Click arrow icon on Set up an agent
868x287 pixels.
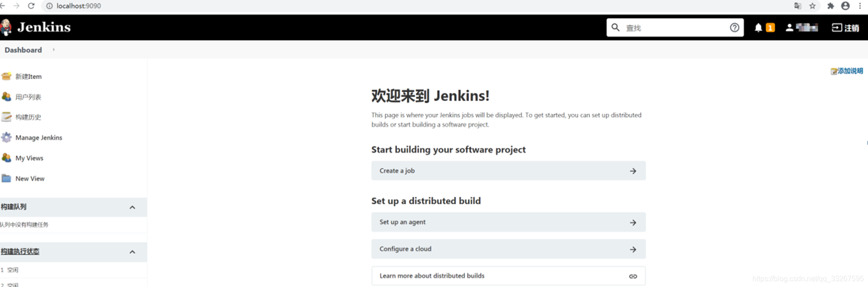click(633, 223)
